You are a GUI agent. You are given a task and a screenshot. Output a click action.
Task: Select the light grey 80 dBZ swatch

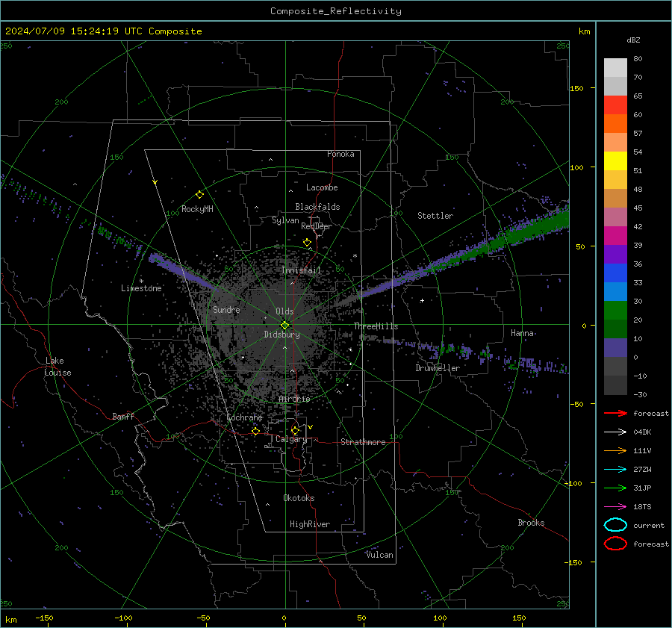click(x=615, y=68)
